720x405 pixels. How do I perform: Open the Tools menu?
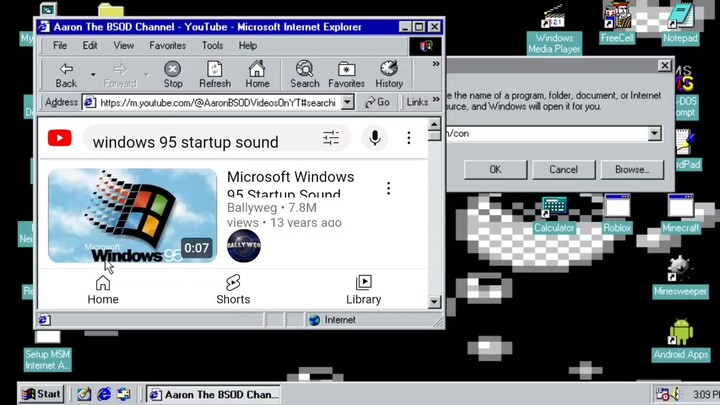(213, 45)
